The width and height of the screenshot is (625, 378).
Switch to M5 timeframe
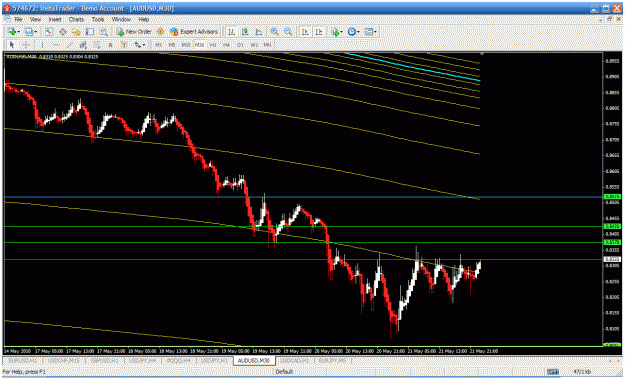point(172,45)
